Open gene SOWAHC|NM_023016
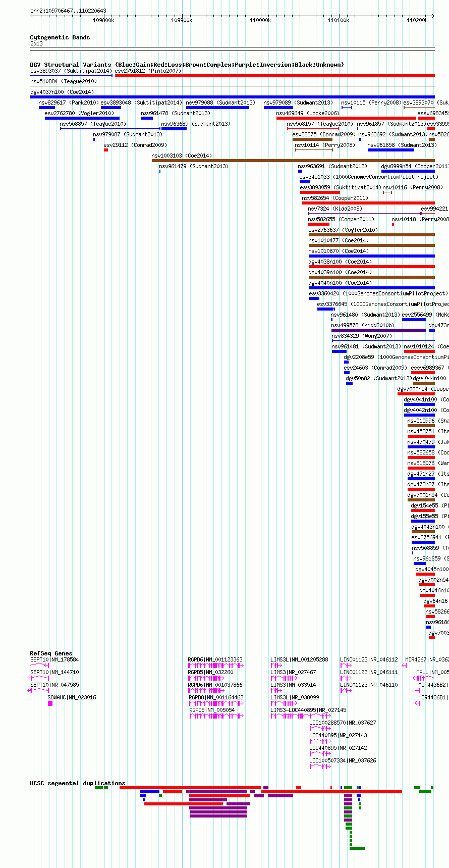 (72, 697)
